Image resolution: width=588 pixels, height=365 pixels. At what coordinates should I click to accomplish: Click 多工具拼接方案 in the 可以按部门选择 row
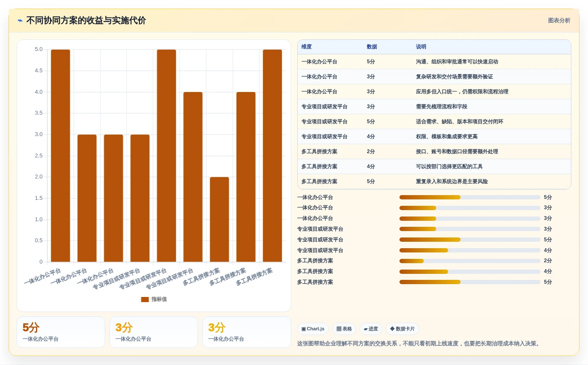tap(319, 167)
